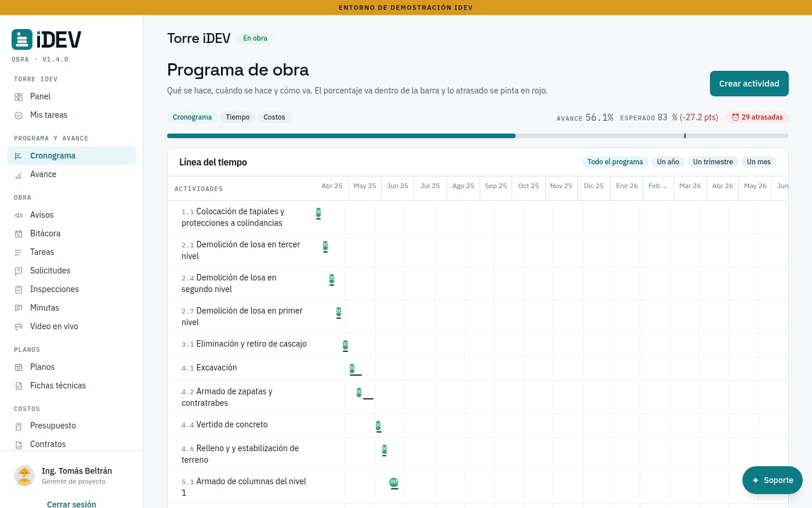Click the Cerrar sesión link
The image size is (812, 508).
(x=71, y=504)
